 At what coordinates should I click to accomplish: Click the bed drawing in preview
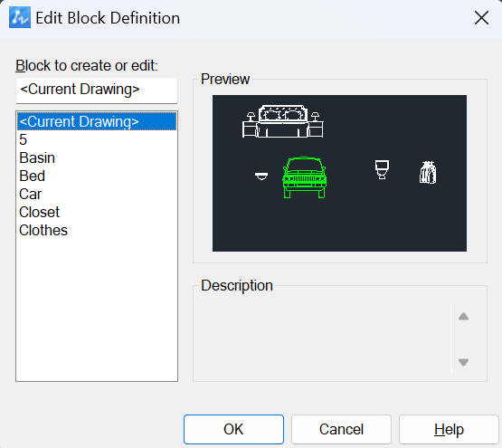click(283, 121)
